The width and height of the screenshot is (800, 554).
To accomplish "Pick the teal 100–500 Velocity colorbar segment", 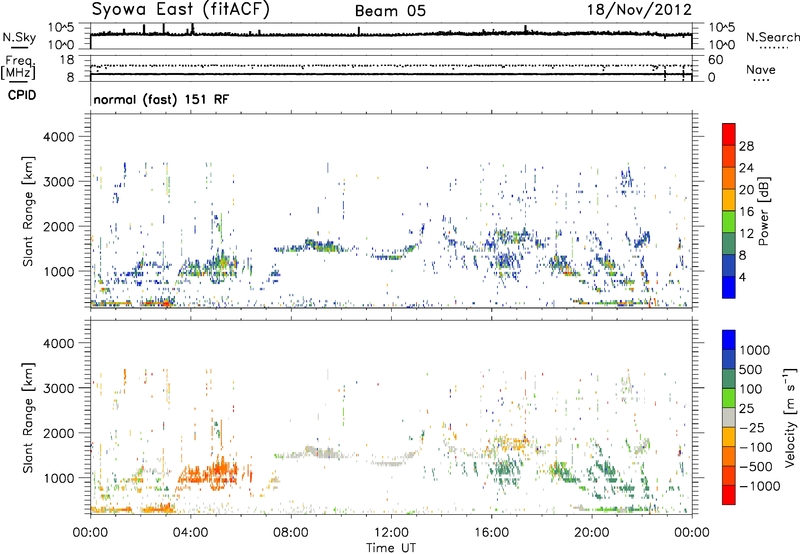I will point(729,379).
